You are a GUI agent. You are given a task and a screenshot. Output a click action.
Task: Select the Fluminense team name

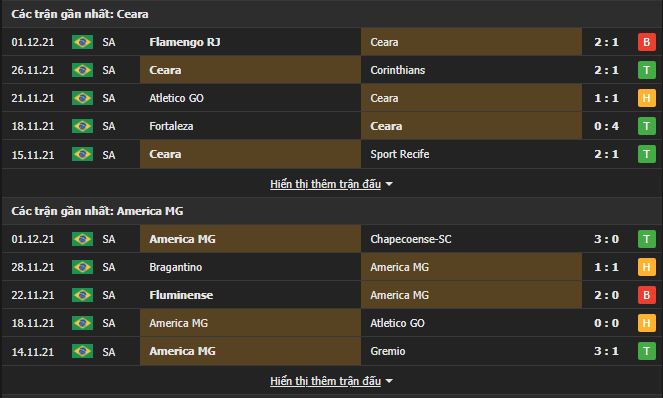pos(181,295)
